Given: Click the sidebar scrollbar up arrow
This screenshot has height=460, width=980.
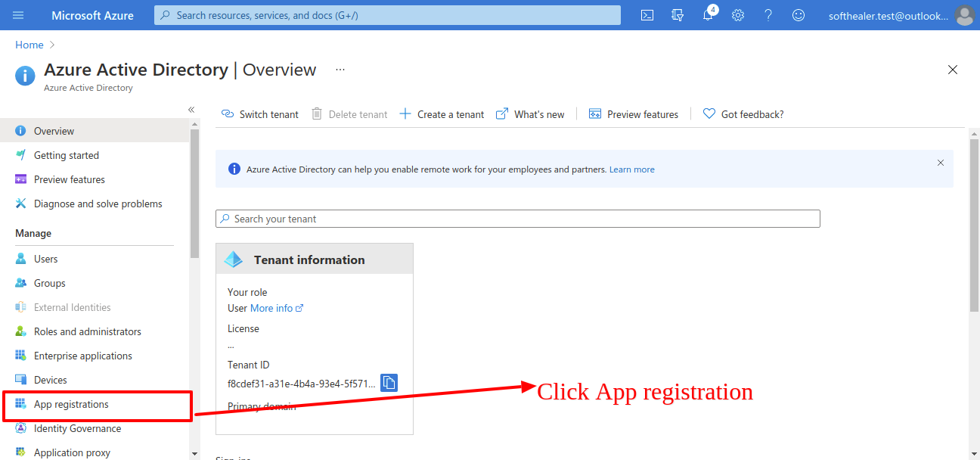Looking at the screenshot, I should click(x=194, y=123).
